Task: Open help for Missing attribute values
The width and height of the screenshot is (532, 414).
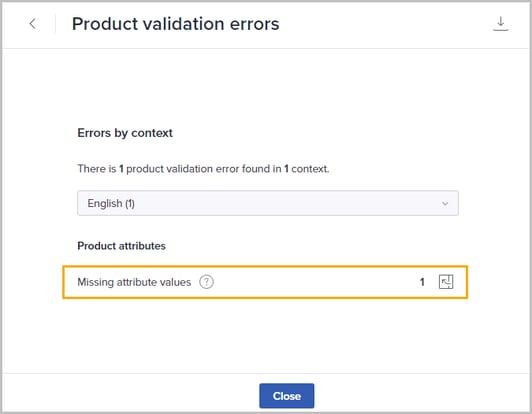Action: (x=206, y=282)
